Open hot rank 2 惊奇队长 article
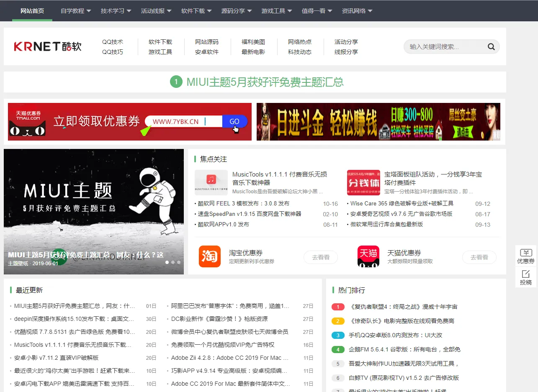The height and width of the screenshot is (392, 538). (x=402, y=321)
